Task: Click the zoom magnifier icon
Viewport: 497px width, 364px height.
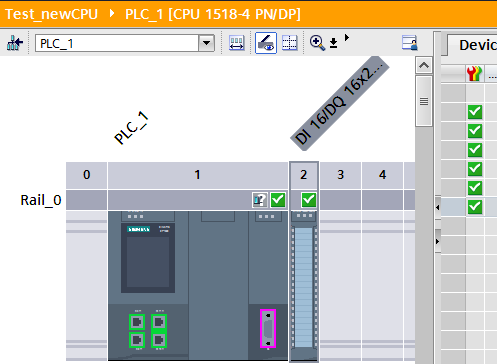Action: point(317,43)
